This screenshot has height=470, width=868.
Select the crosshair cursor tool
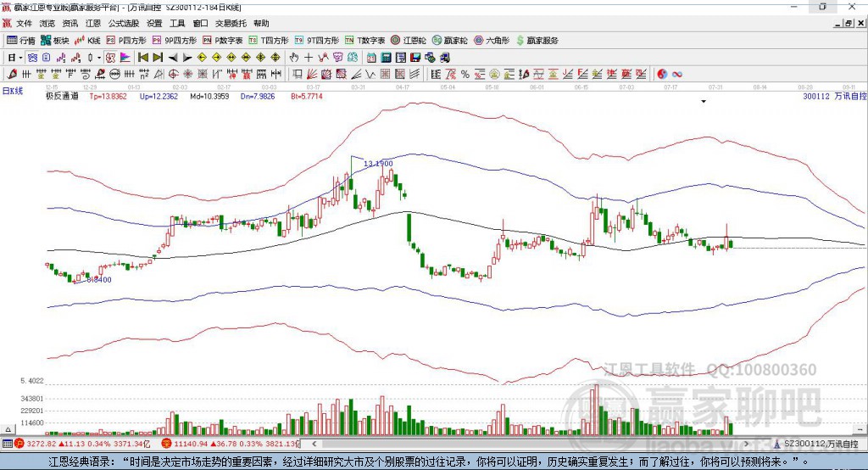coord(309,58)
